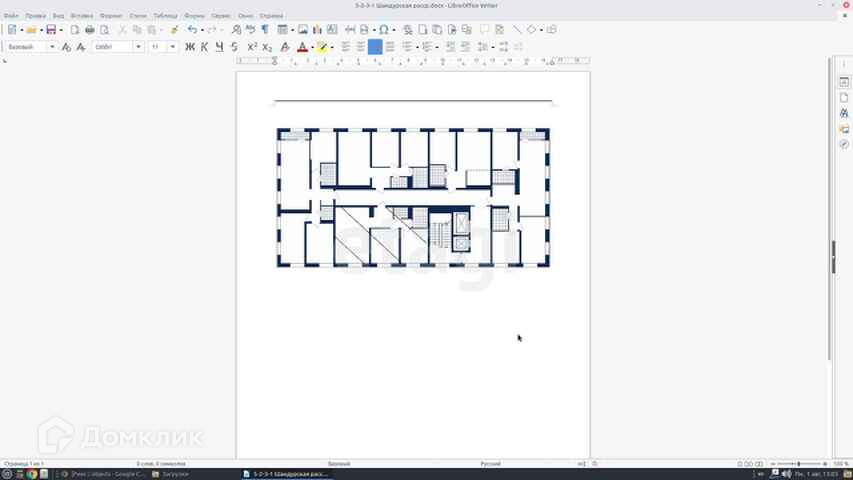Open the highlighting color dropdown arrow

click(332, 47)
